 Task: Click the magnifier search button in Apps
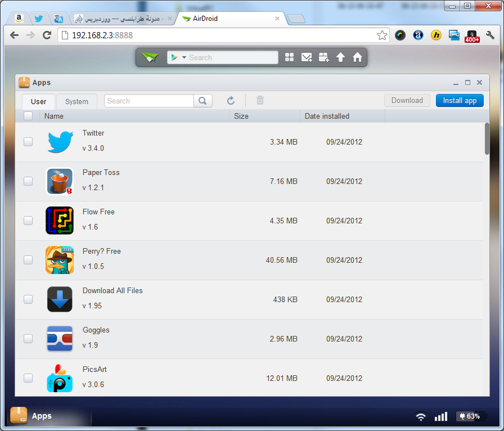click(x=203, y=101)
